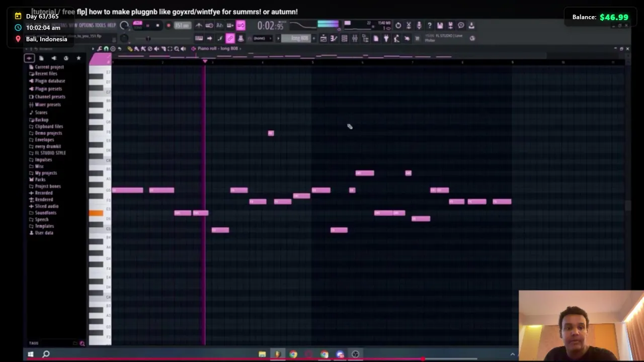Toggle the highlighted pink loop recording icon
This screenshot has width=644, height=362.
(241, 25)
